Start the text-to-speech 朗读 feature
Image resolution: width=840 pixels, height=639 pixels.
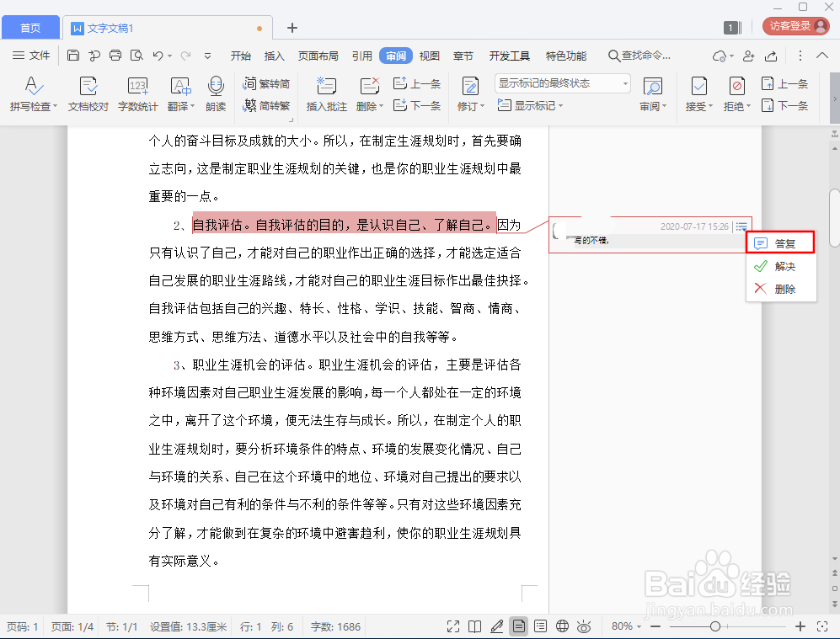[x=216, y=93]
